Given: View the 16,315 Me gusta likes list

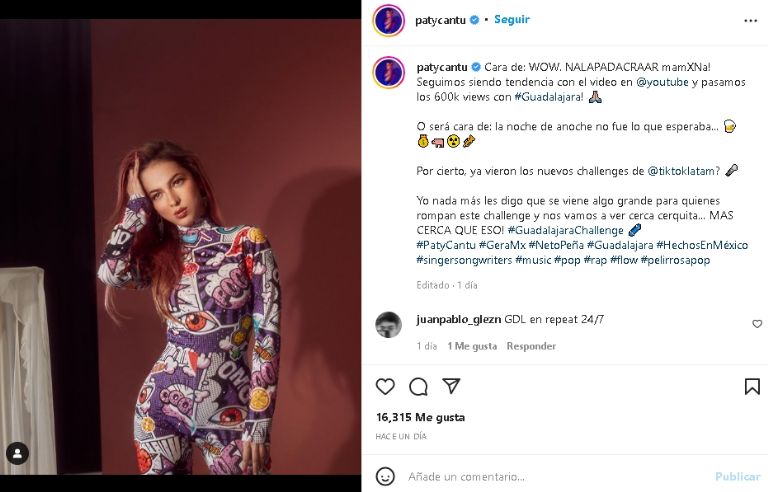Looking at the screenshot, I should coord(420,417).
